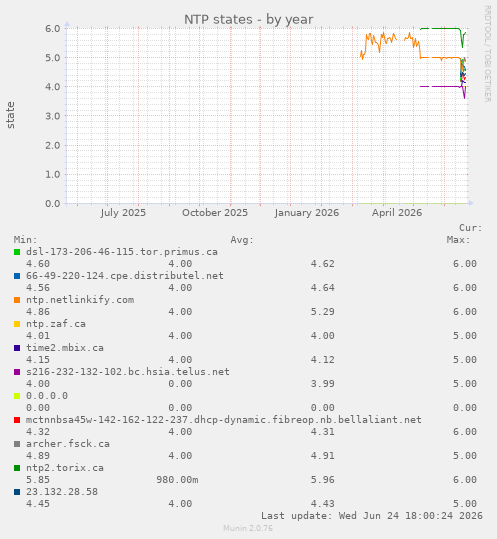The image size is (497, 539).
Task: Click the orange swatch for ntp.netlinkify.com
Action: point(17,300)
